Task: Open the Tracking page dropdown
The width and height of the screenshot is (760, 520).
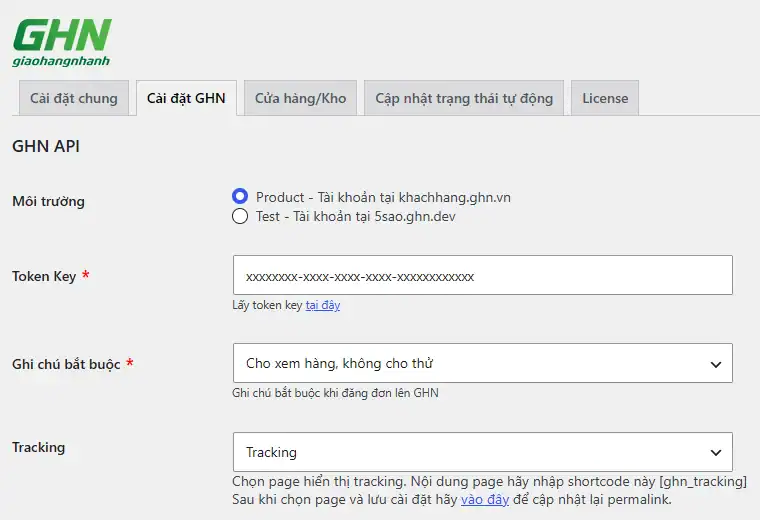Action: click(483, 452)
